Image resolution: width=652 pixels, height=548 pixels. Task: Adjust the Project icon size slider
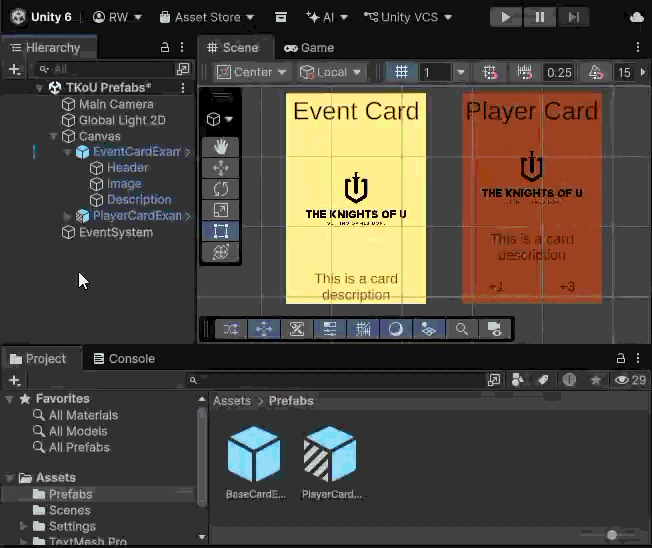611,534
